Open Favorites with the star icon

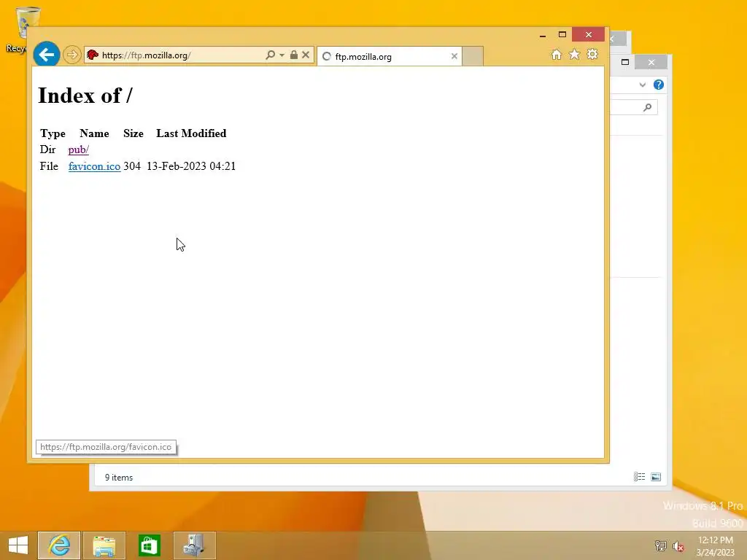click(575, 54)
